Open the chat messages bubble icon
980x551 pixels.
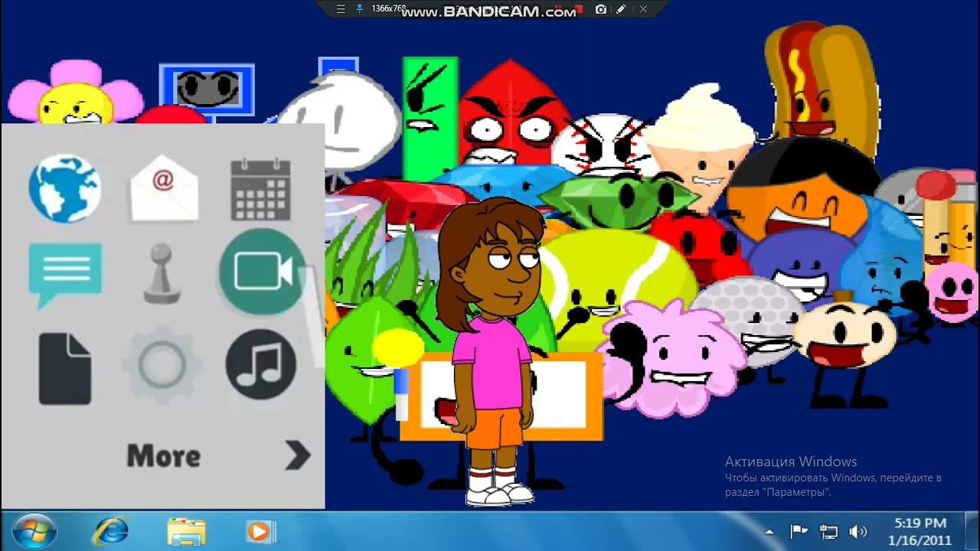[x=65, y=275]
